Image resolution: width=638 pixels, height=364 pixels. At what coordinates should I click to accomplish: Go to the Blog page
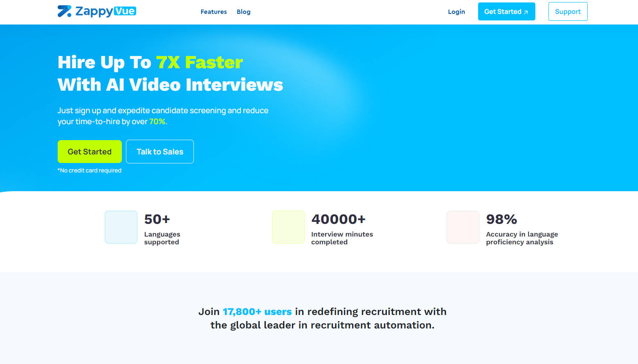click(x=243, y=12)
